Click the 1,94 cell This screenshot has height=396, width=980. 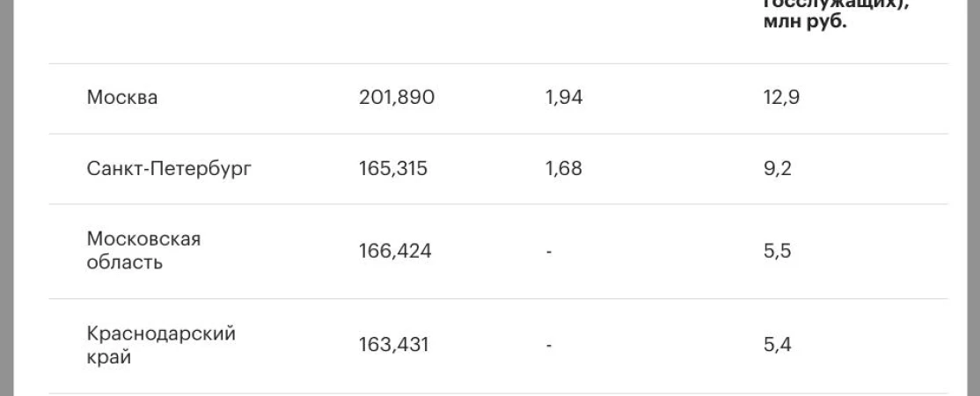pos(564,98)
